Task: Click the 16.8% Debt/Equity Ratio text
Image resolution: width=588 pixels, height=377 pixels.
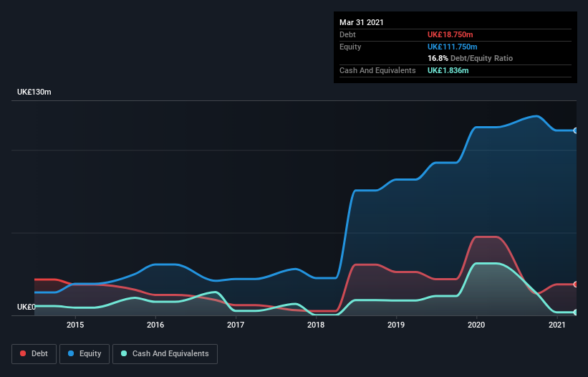Action: coord(471,58)
